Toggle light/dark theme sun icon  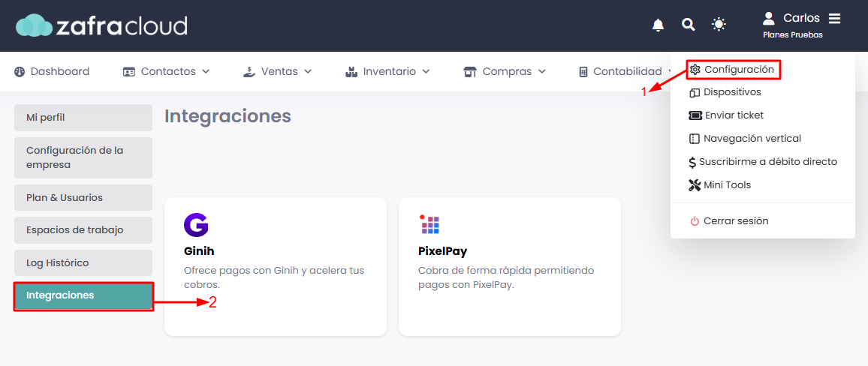tap(719, 25)
